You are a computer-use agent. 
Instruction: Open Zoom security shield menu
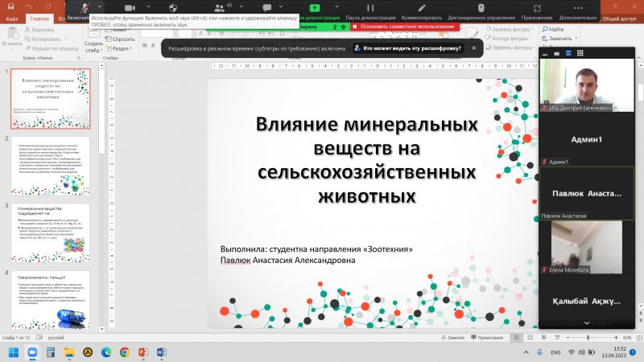tap(173, 7)
